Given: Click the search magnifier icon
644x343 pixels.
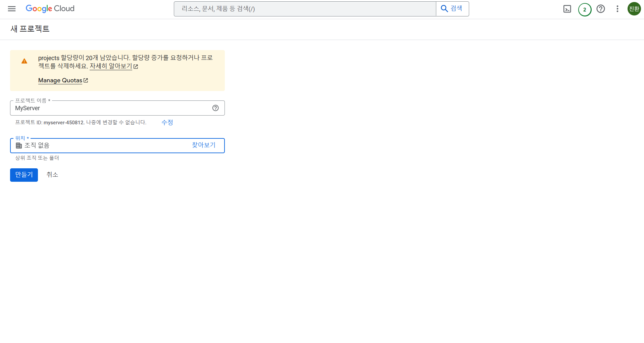Looking at the screenshot, I should click(444, 9).
